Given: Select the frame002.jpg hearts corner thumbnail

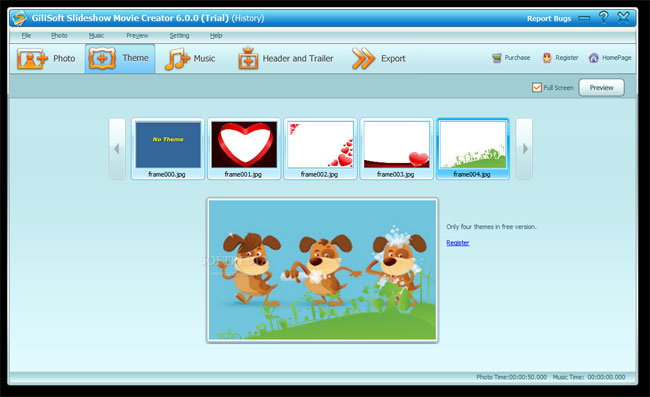Looking at the screenshot, I should 320,149.
